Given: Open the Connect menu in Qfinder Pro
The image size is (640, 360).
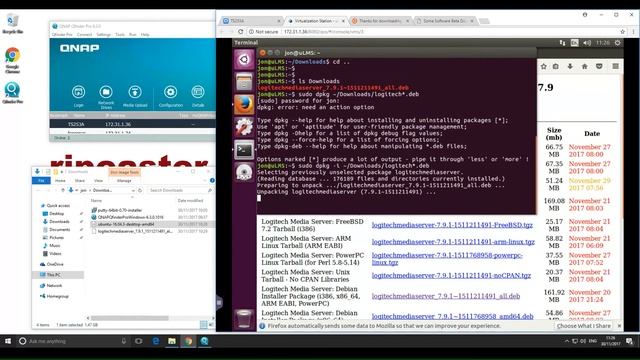Looking at the screenshot, I should pos(84,35).
